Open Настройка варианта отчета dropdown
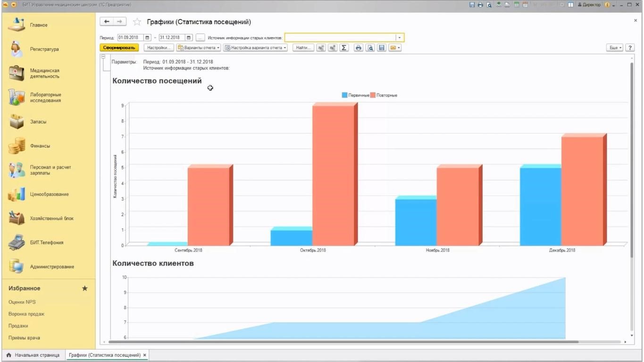Viewport: 644px width, 362px height. pyautogui.click(x=255, y=48)
